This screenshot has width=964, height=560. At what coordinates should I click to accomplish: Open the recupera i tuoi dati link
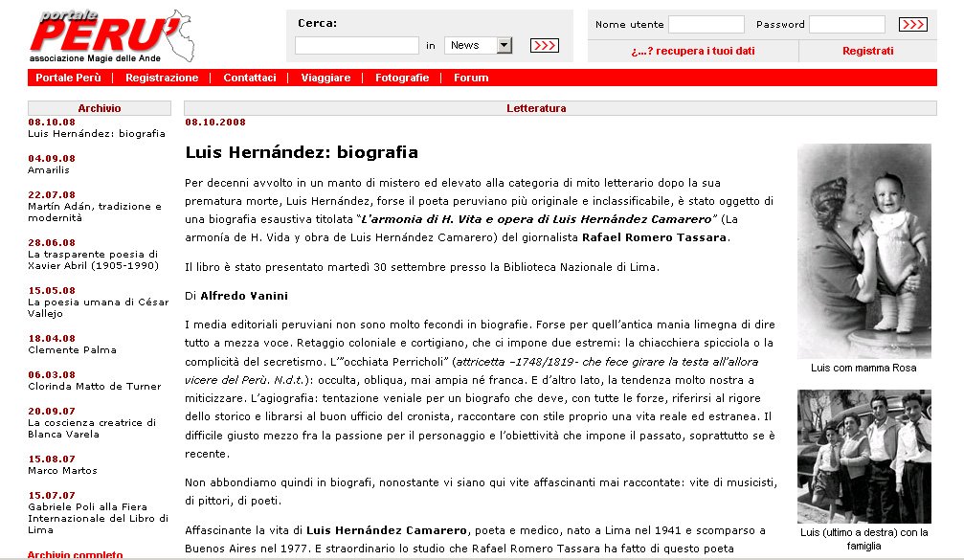pyautogui.click(x=693, y=51)
